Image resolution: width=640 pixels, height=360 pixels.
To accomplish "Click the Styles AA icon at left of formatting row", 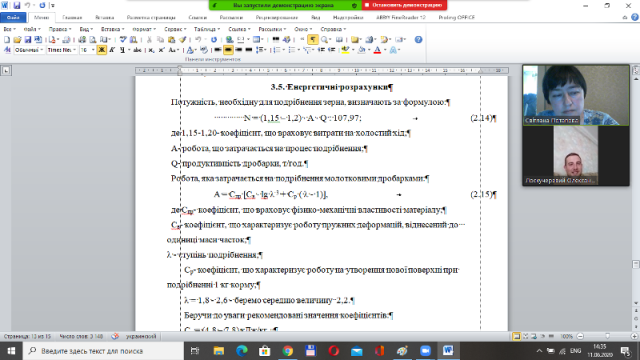I will (x=7, y=50).
